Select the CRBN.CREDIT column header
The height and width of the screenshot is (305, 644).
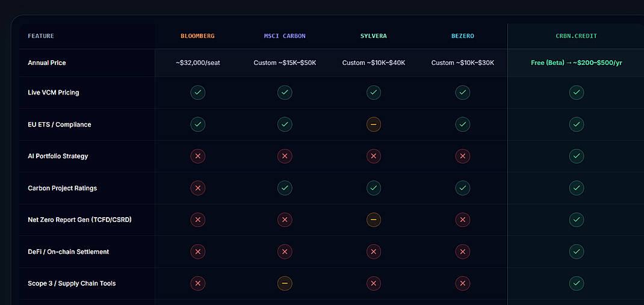coord(576,36)
